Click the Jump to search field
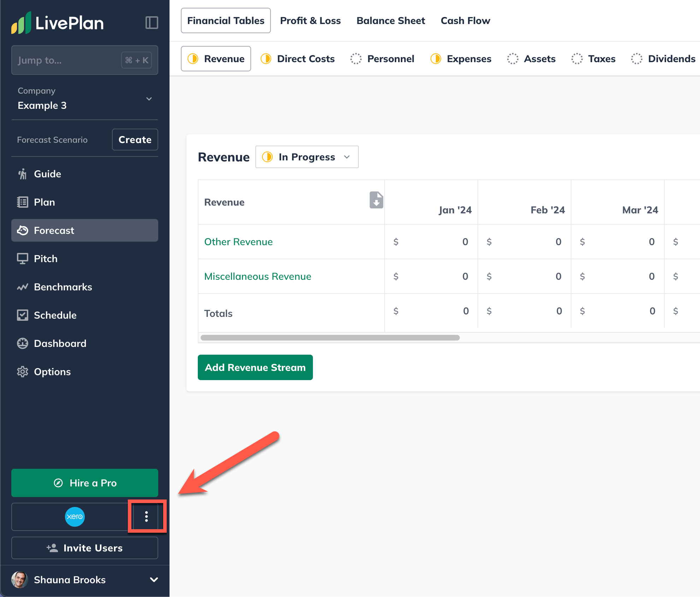Viewport: 700px width, 597px height. 85,60
